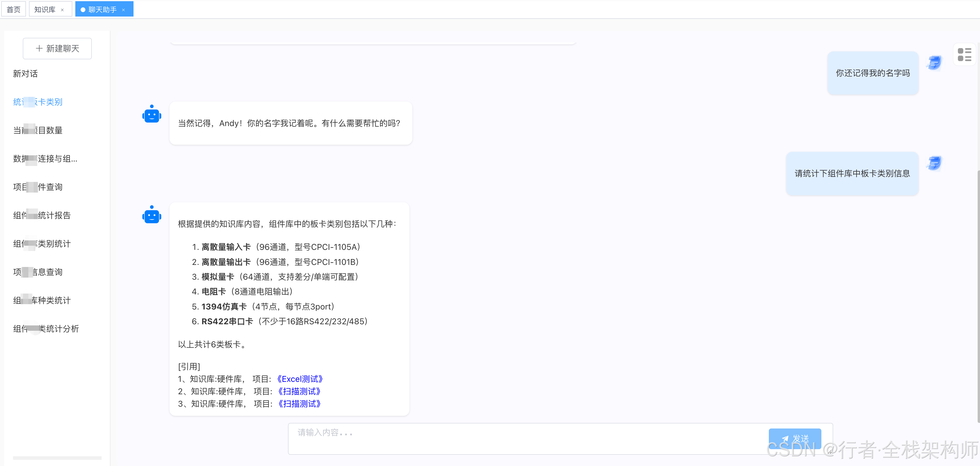Open 《扫描测试》 link in reference 2
Image resolution: width=980 pixels, height=466 pixels.
click(x=299, y=392)
